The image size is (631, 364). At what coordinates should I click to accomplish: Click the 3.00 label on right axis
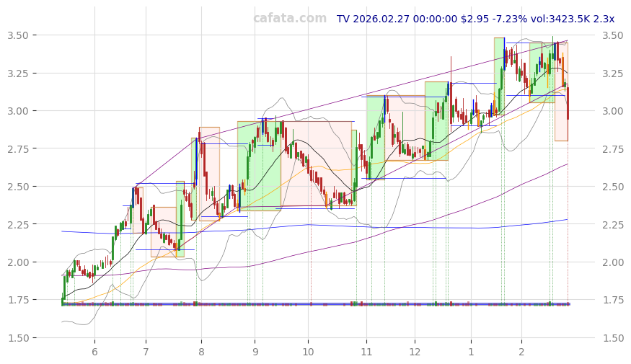[x=613, y=111]
